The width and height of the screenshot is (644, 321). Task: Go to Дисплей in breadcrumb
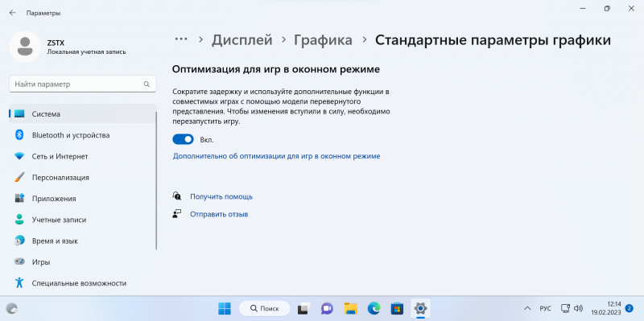[x=242, y=40]
